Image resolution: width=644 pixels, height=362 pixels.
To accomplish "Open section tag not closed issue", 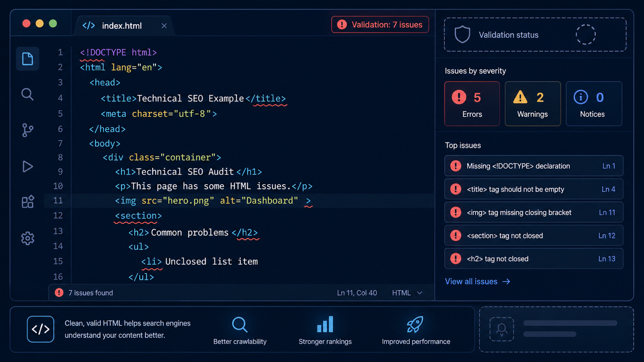I will click(534, 236).
